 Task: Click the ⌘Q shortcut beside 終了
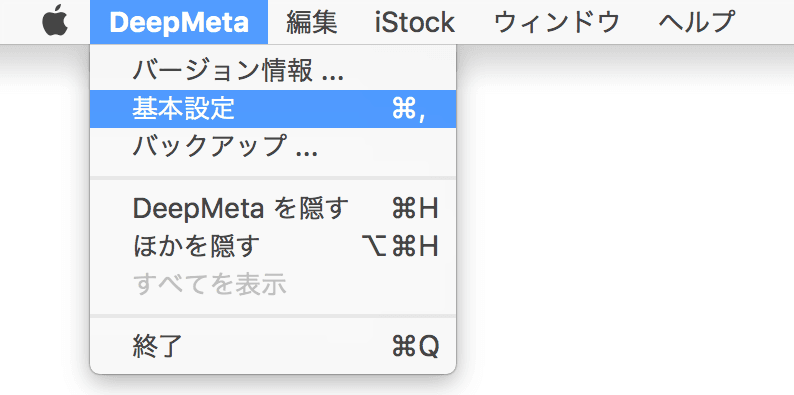tap(415, 347)
